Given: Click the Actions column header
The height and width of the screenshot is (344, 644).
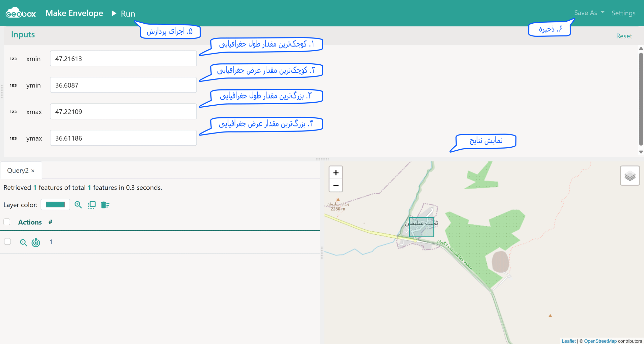Looking at the screenshot, I should [x=30, y=222].
